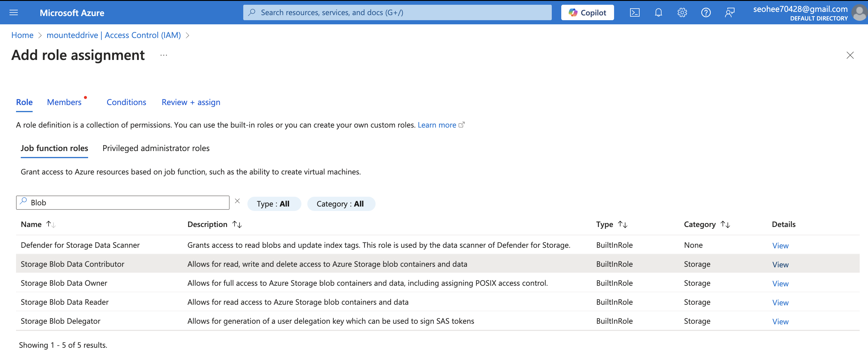The image size is (868, 362).
Task: Go to Home breadcrumb
Action: tap(22, 35)
